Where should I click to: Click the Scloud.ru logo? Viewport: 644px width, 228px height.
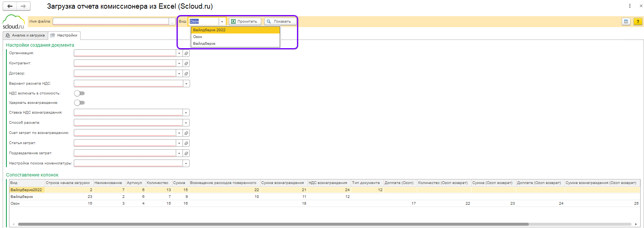point(14,22)
